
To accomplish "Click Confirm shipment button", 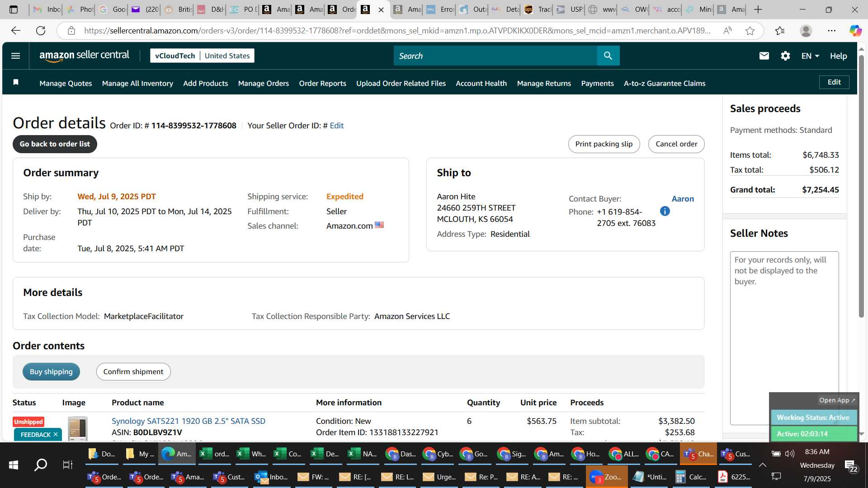I will coord(133,371).
